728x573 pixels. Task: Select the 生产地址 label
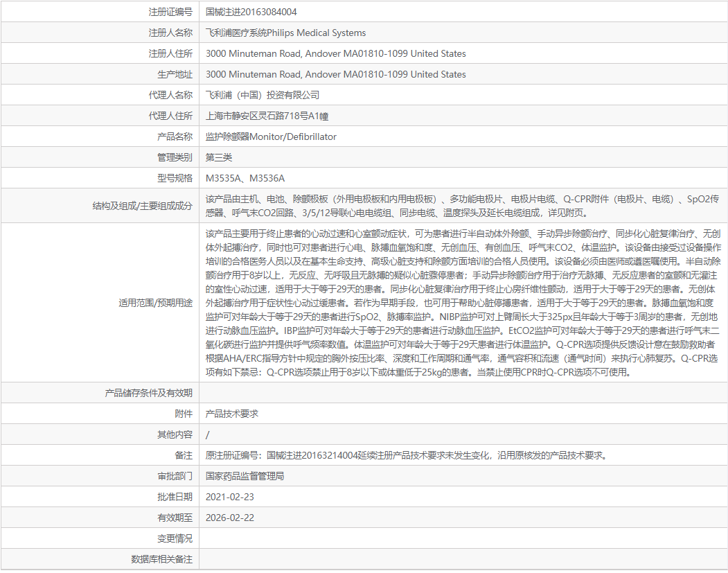click(x=175, y=74)
